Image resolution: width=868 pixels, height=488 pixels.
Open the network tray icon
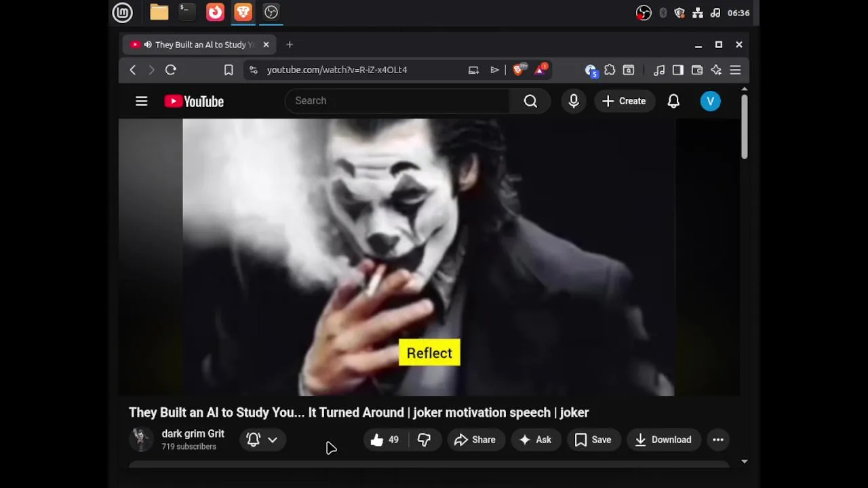click(698, 13)
